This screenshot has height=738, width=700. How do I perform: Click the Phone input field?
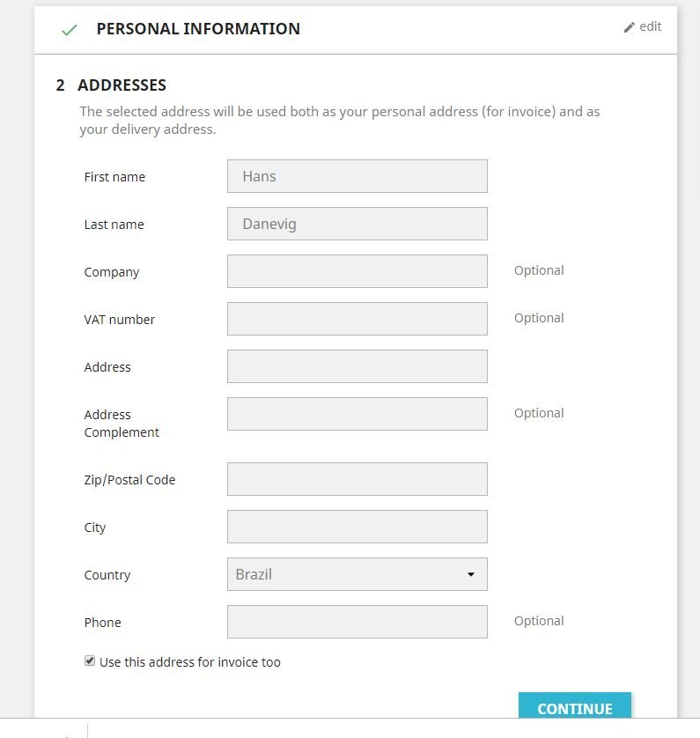(357, 622)
